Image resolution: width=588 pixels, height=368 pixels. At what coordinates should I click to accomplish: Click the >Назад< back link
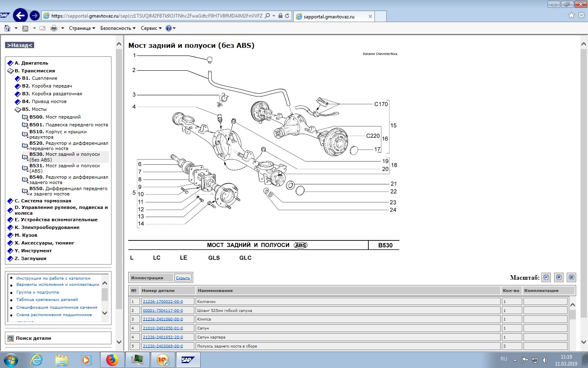tap(20, 45)
